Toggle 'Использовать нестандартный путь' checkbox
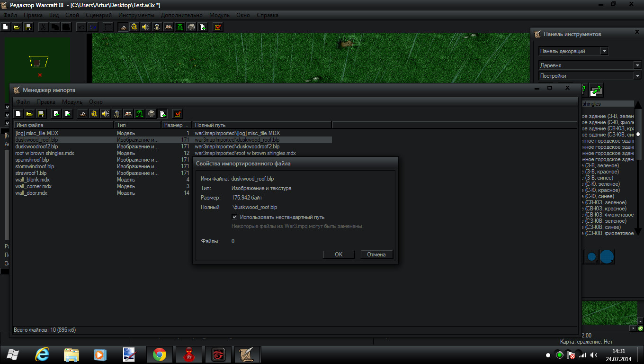The image size is (644, 364). coord(234,217)
